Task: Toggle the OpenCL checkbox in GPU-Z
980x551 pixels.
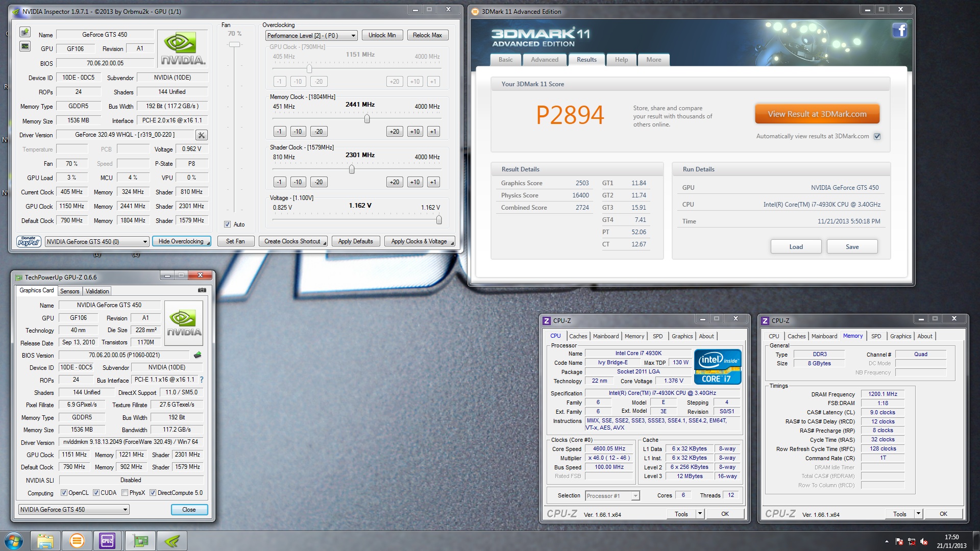Action: pyautogui.click(x=64, y=493)
